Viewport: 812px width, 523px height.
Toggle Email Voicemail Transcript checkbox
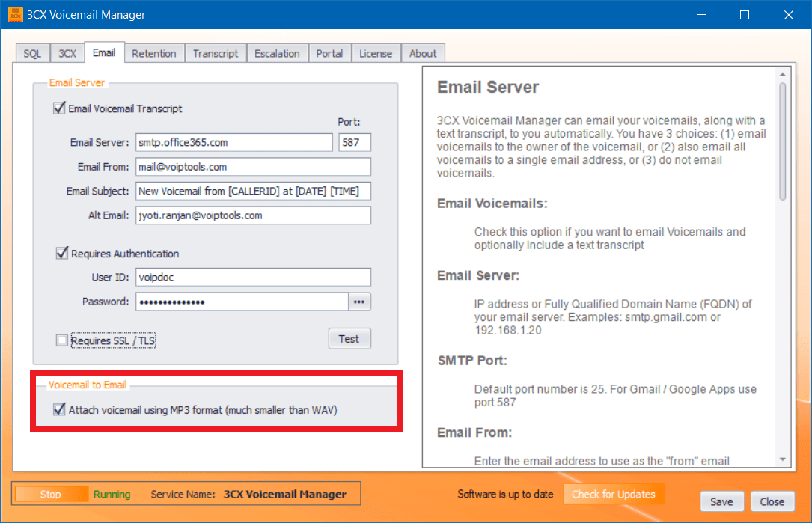tap(59, 108)
